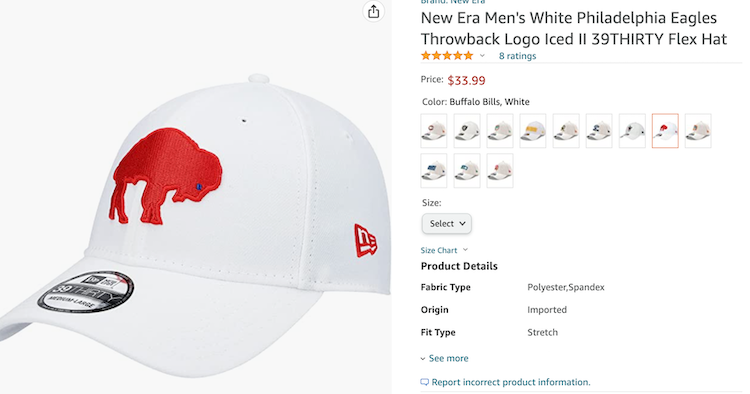Open the 8 ratings link

coord(517,55)
